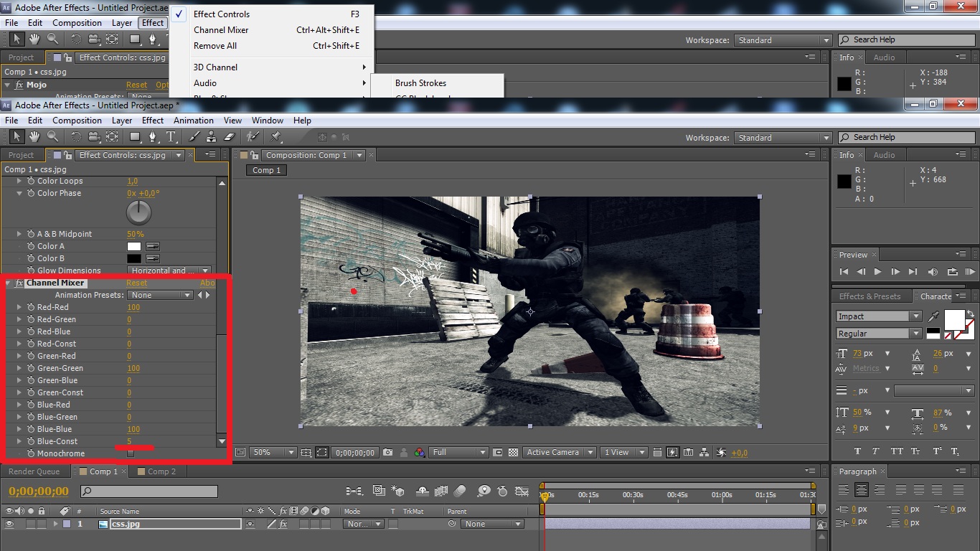Viewport: 980px width, 551px height.
Task: Click the Reset Exposure icon
Action: tap(722, 453)
